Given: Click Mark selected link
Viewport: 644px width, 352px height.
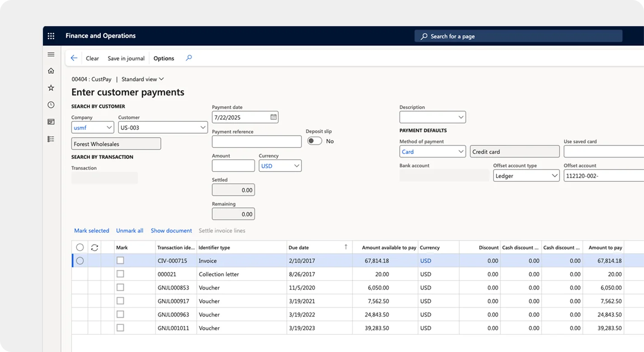Looking at the screenshot, I should coord(92,231).
